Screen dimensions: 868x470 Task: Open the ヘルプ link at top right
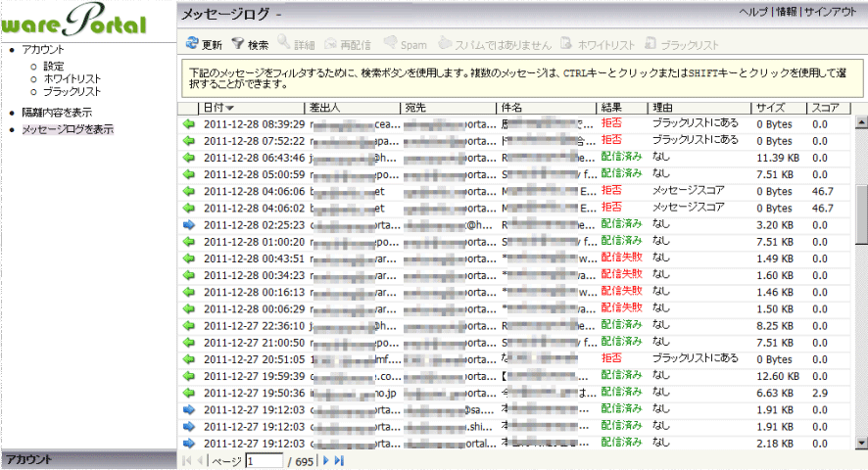755,12
